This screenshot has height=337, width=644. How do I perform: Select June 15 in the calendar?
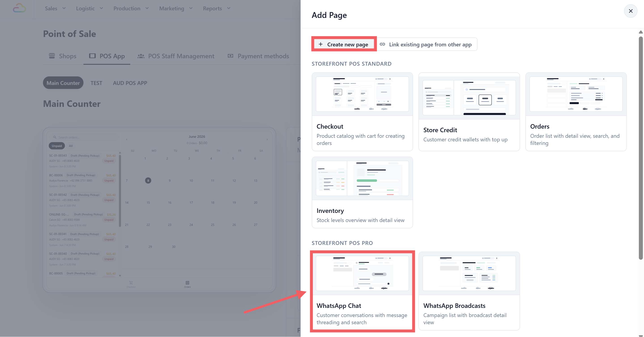pyautogui.click(x=148, y=203)
